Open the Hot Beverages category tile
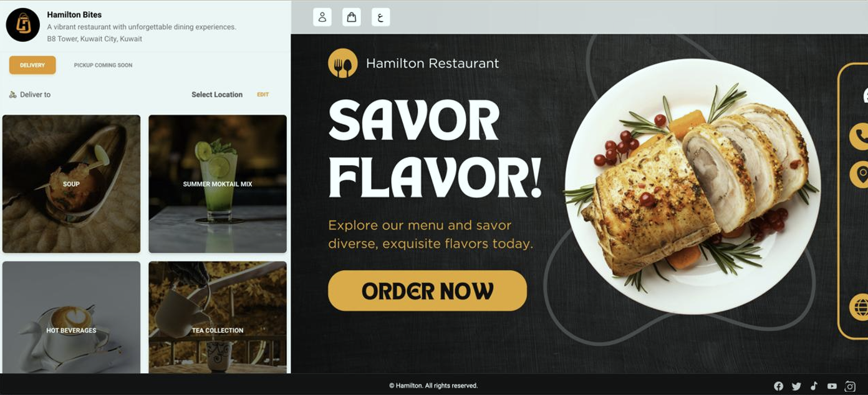This screenshot has width=868, height=395. coord(71,317)
